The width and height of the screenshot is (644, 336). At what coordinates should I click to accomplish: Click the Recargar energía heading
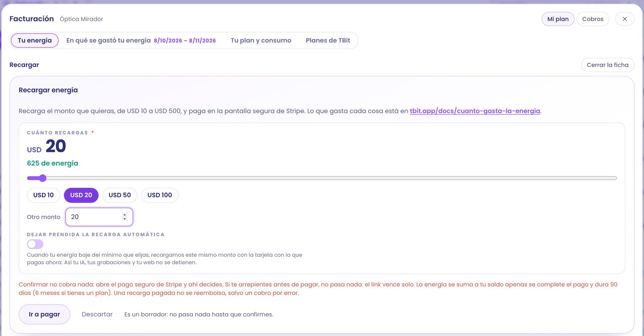pos(48,90)
